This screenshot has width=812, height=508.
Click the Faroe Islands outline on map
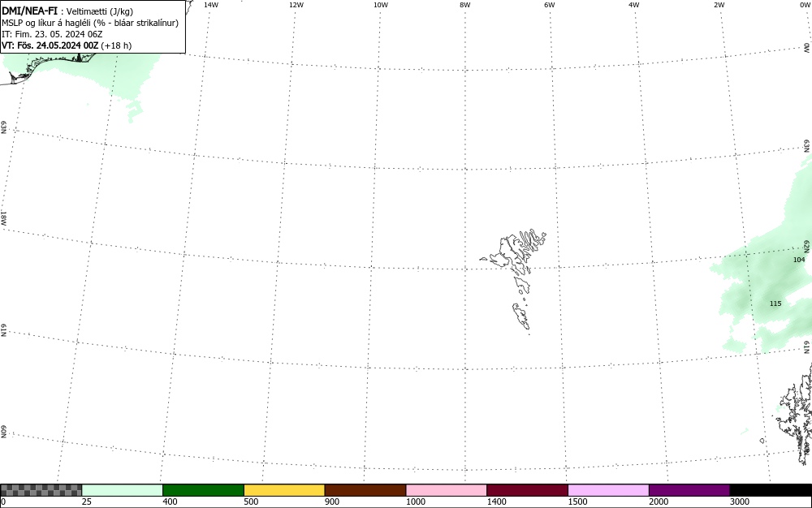pos(514,281)
